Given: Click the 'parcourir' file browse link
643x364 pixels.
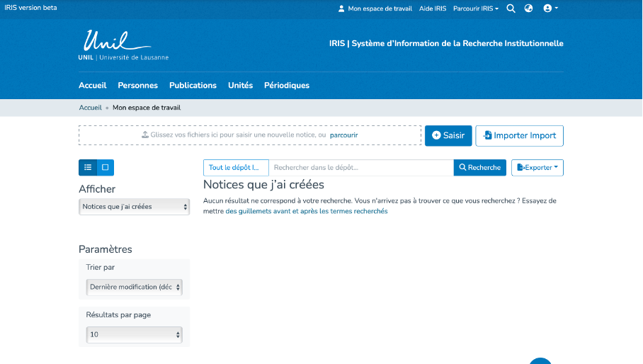Looking at the screenshot, I should (343, 135).
